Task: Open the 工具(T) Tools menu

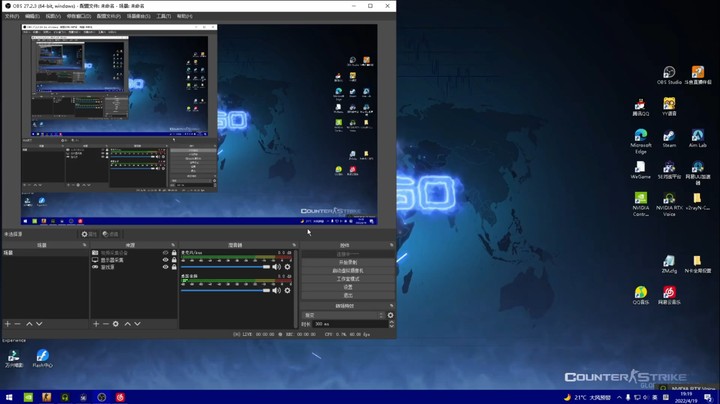Action: 164,16
